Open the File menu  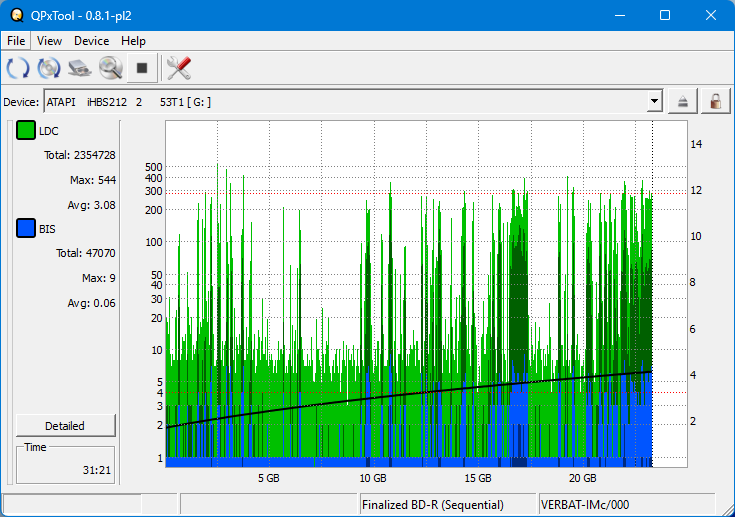(x=16, y=41)
